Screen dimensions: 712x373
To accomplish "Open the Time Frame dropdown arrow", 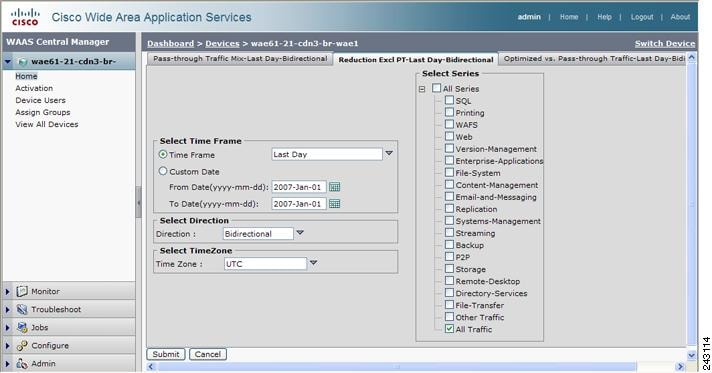I will [389, 154].
